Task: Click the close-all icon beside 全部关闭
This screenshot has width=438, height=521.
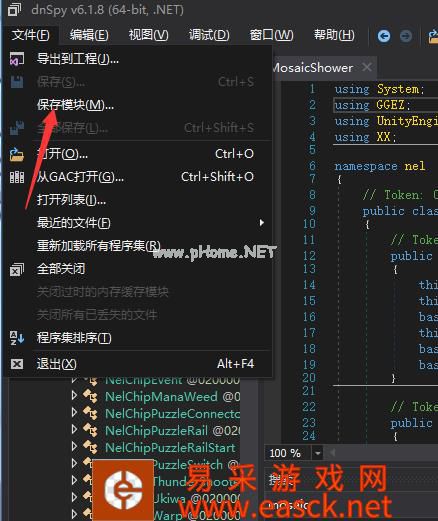Action: (17, 269)
